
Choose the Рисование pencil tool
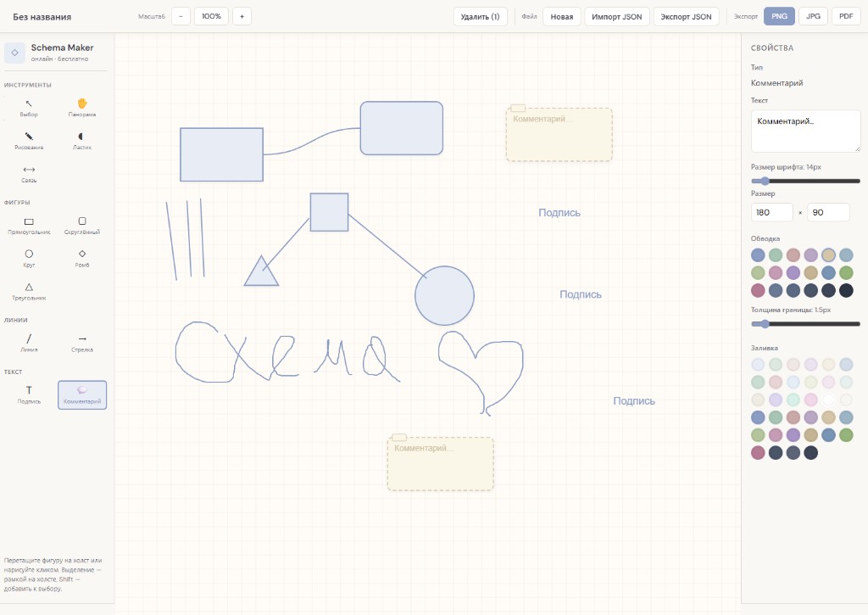(x=29, y=140)
